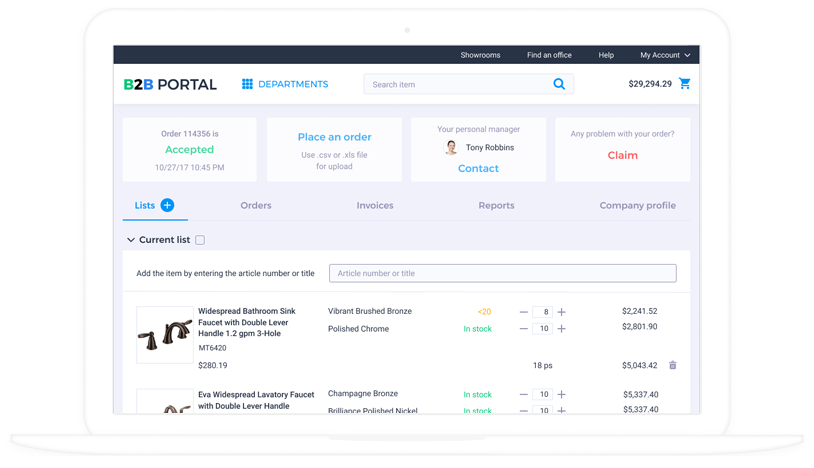Open the Help menu item
Screen dimensions: 814x468
click(x=606, y=55)
